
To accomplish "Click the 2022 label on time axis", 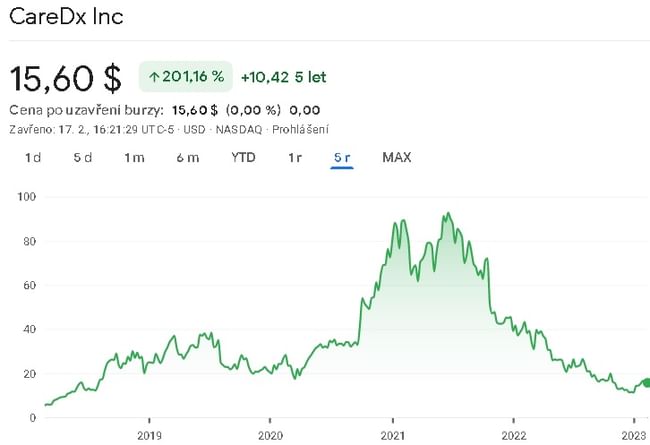I will click(x=513, y=435).
